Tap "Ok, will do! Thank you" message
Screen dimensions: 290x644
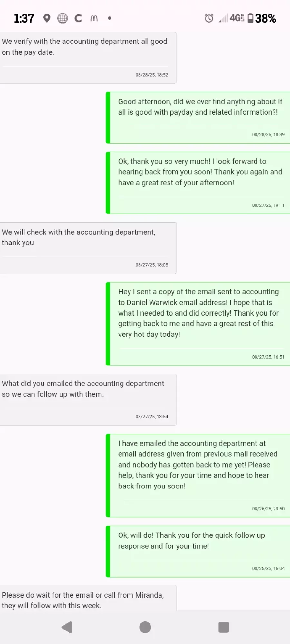click(x=191, y=541)
